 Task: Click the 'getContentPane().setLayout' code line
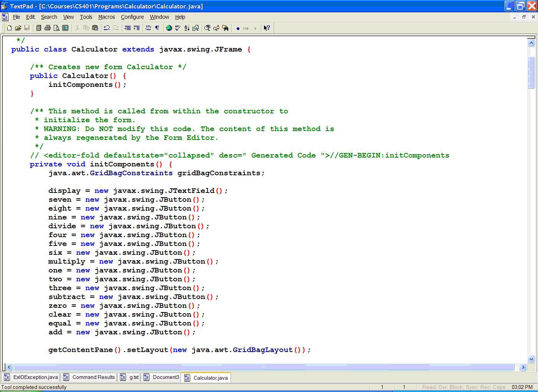[179, 350]
